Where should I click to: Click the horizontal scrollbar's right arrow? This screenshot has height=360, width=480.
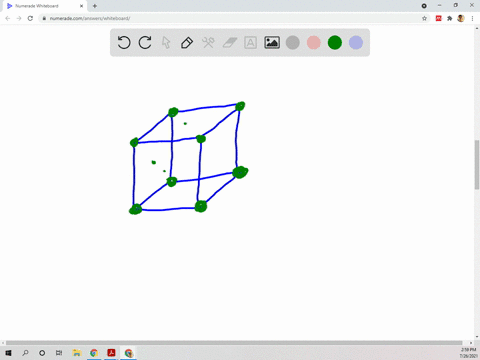click(x=471, y=343)
